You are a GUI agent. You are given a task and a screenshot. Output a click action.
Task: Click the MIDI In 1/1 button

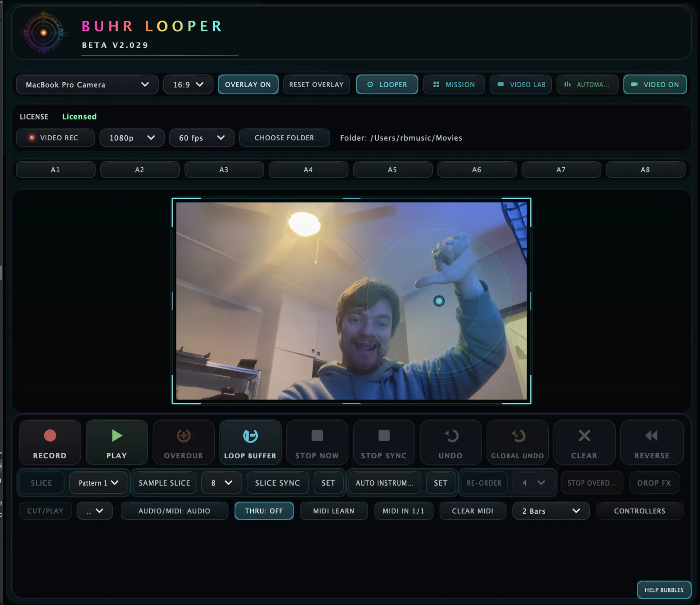(x=403, y=511)
